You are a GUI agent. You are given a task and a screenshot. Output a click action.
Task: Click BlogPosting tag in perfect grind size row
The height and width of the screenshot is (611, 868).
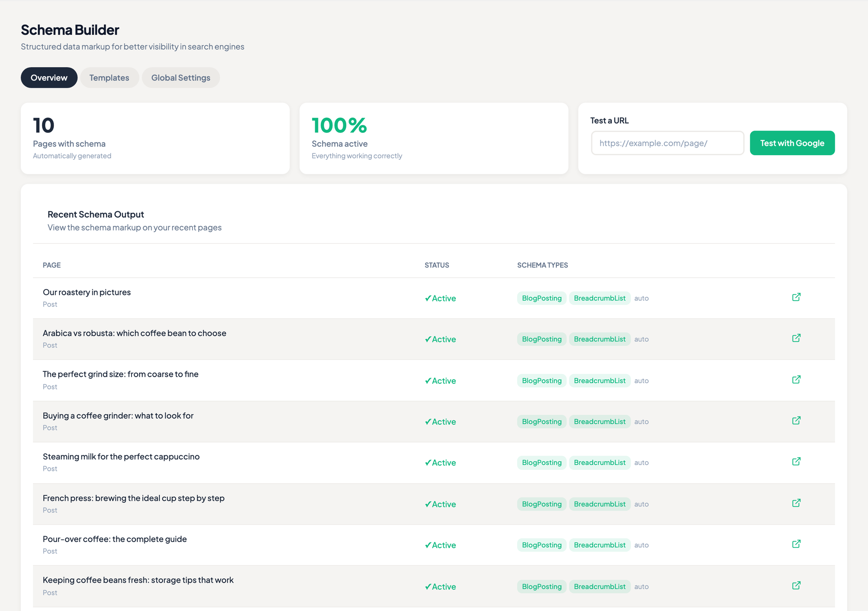pyautogui.click(x=542, y=381)
